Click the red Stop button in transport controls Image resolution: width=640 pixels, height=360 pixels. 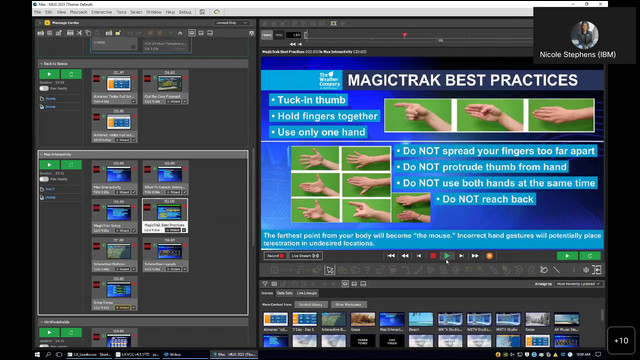[433, 256]
